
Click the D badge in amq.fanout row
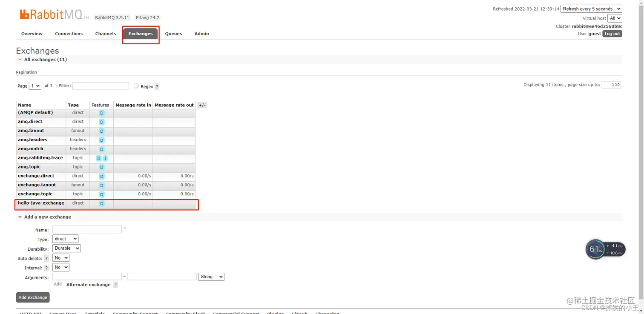[x=101, y=131]
